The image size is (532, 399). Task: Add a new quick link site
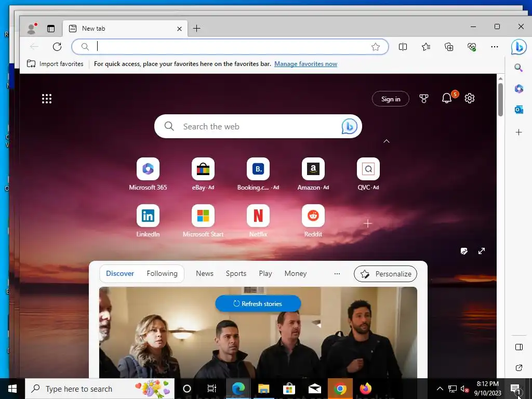click(368, 223)
